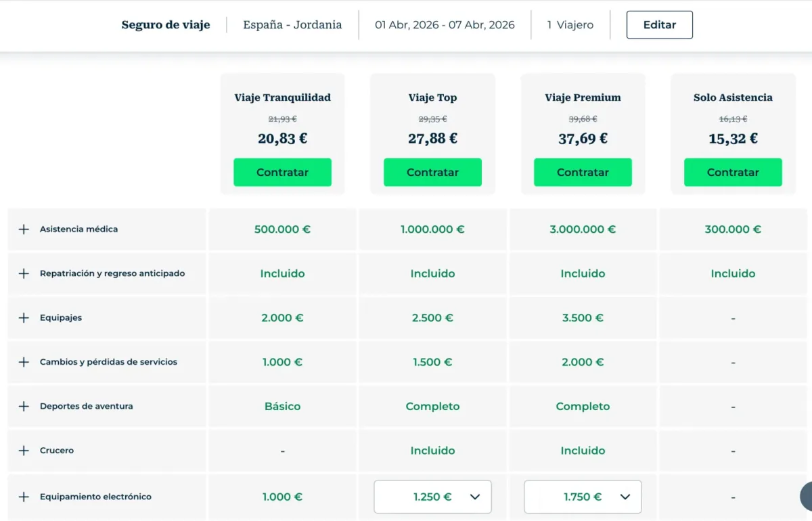Contratar the Solo Asistencia plan

coord(734,173)
